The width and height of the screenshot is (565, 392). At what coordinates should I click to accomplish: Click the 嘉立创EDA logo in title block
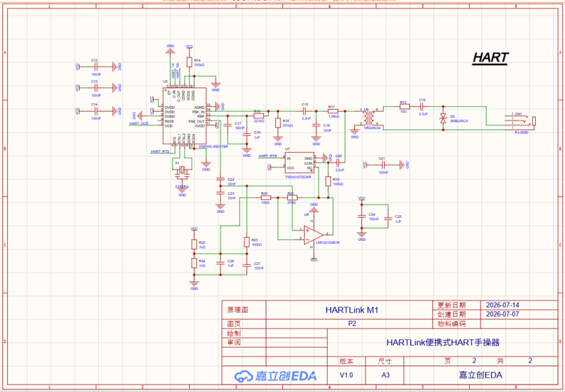pyautogui.click(x=275, y=375)
